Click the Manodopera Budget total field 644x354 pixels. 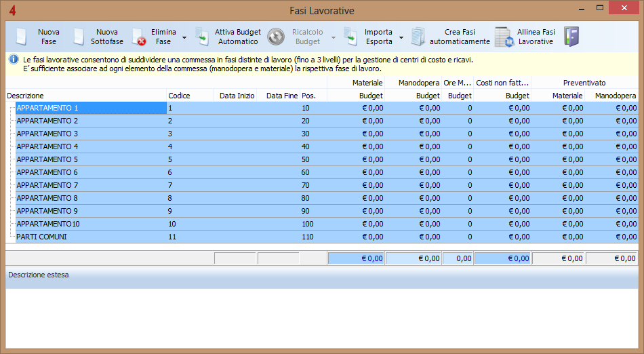pyautogui.click(x=414, y=258)
